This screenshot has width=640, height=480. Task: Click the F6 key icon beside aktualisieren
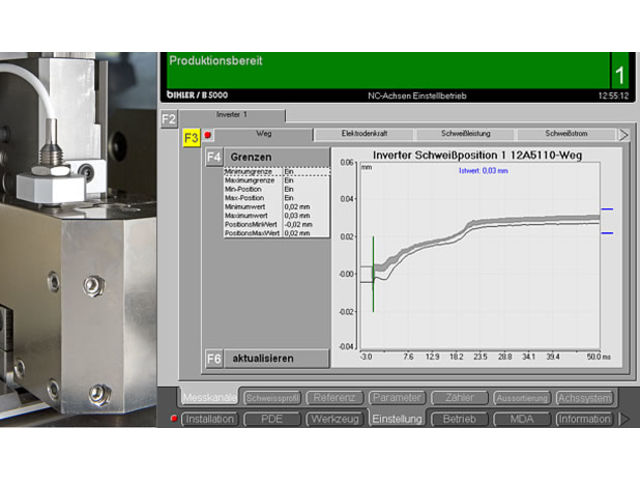(214, 359)
